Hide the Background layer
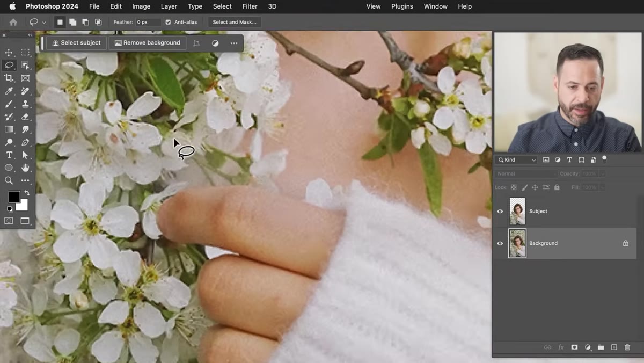 (x=500, y=243)
